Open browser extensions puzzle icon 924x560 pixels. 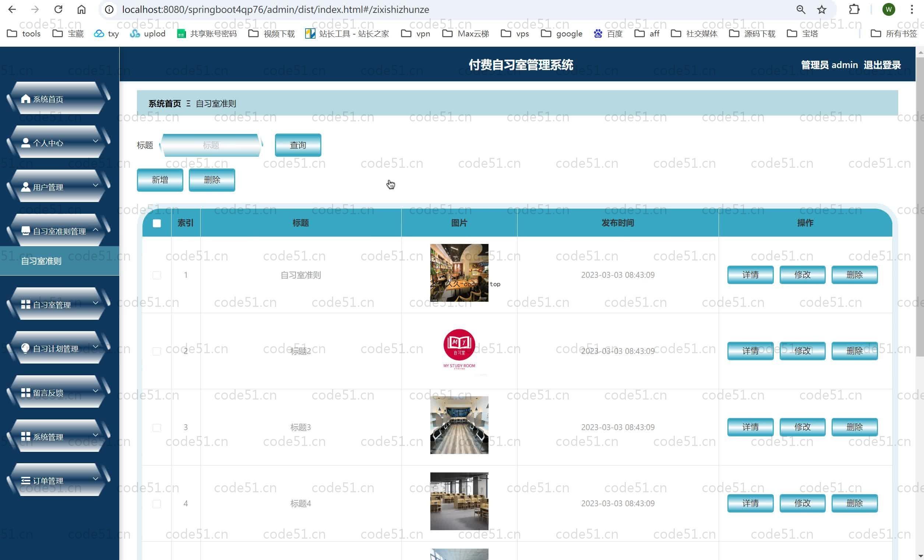[x=854, y=9]
